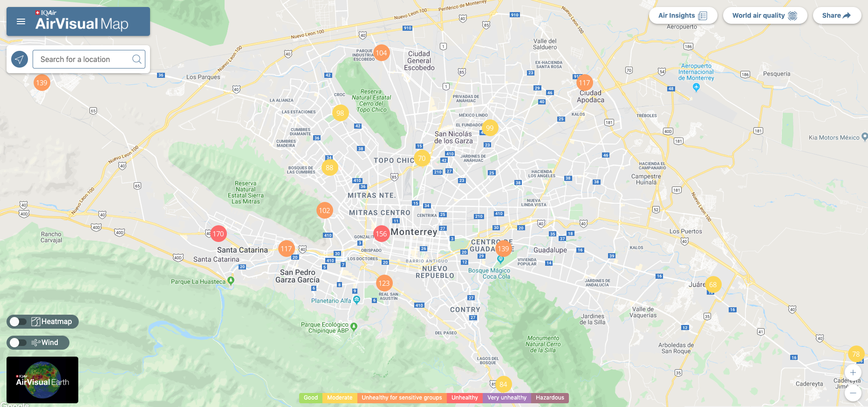Click the Los Puertos label

[686, 231]
